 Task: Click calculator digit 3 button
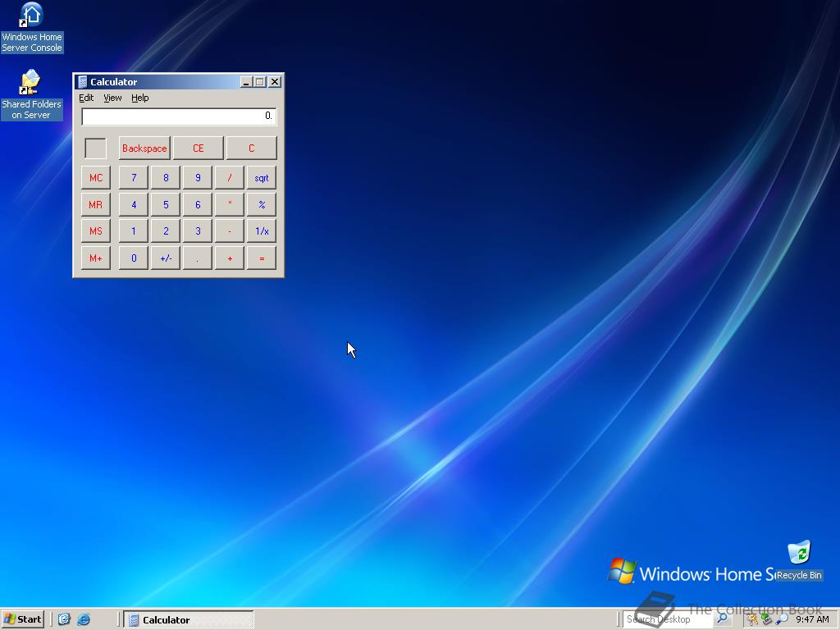point(198,231)
